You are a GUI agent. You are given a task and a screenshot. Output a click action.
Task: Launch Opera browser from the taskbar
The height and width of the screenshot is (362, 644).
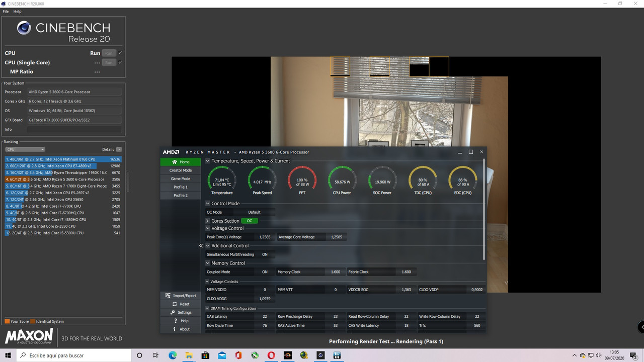[271, 355]
